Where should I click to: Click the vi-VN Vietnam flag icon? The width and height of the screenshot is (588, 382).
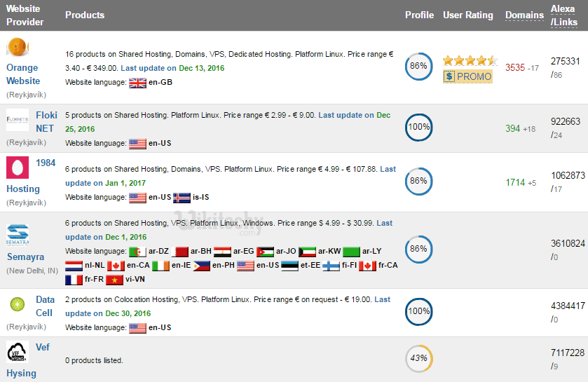click(x=114, y=280)
